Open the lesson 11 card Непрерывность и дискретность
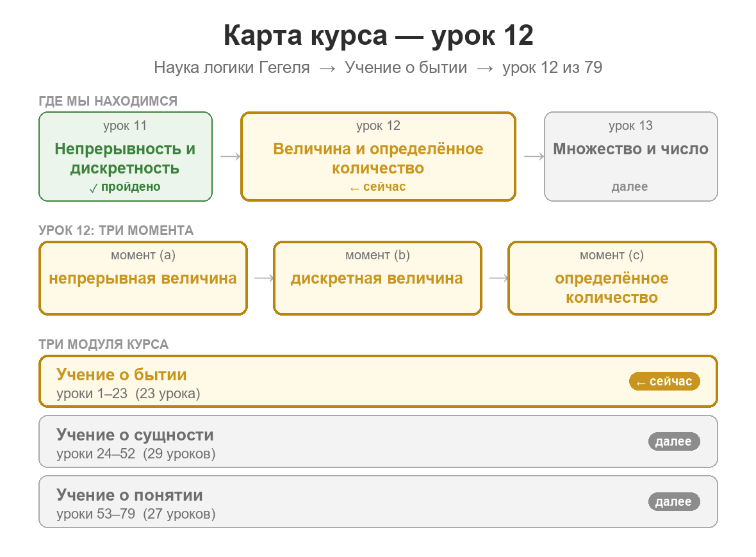The width and height of the screenshot is (756, 557). tap(126, 157)
